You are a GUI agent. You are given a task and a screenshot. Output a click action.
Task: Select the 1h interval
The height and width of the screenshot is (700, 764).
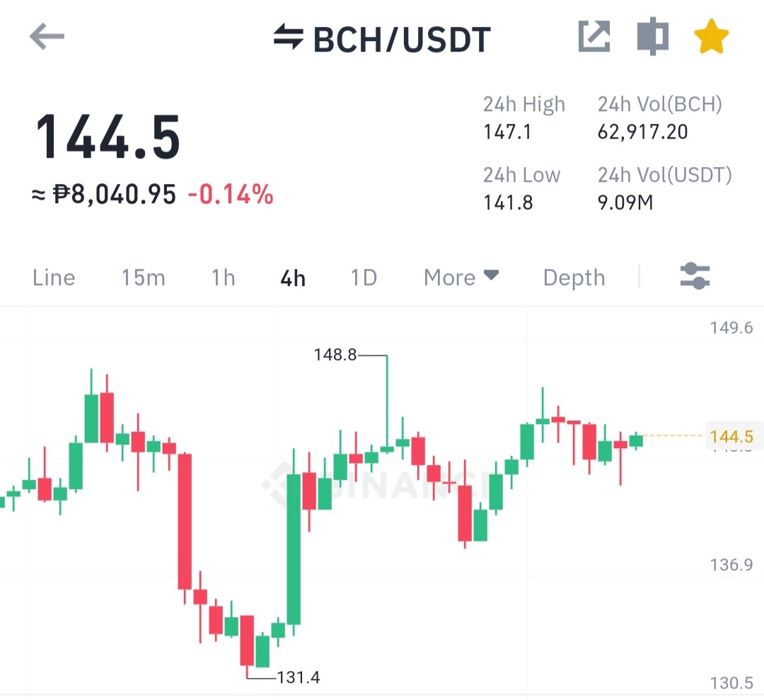coord(224,278)
